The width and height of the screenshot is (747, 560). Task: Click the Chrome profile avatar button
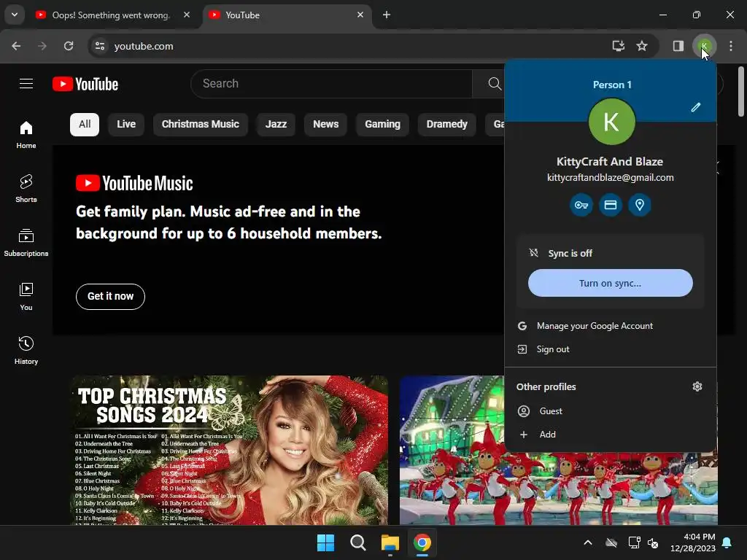704,46
